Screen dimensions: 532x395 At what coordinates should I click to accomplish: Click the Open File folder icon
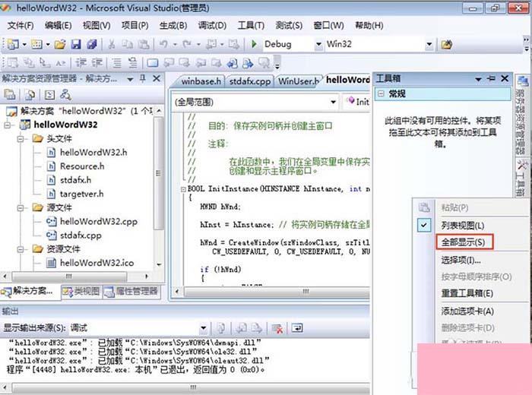click(60, 44)
